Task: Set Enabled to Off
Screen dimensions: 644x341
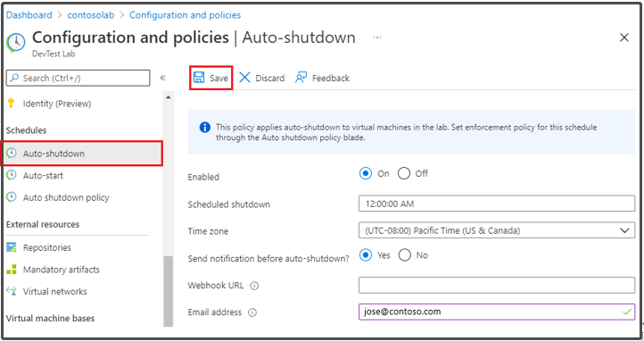Action: pos(404,173)
